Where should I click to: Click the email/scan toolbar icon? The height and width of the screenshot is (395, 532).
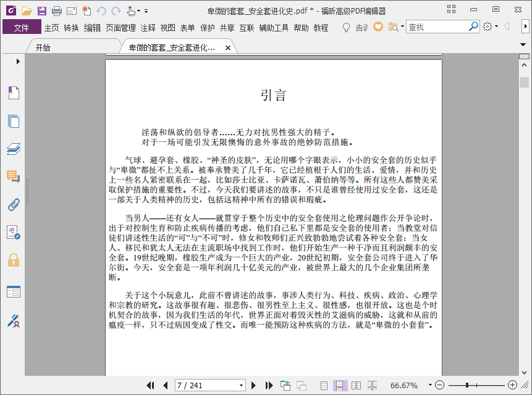pyautogui.click(x=72, y=11)
